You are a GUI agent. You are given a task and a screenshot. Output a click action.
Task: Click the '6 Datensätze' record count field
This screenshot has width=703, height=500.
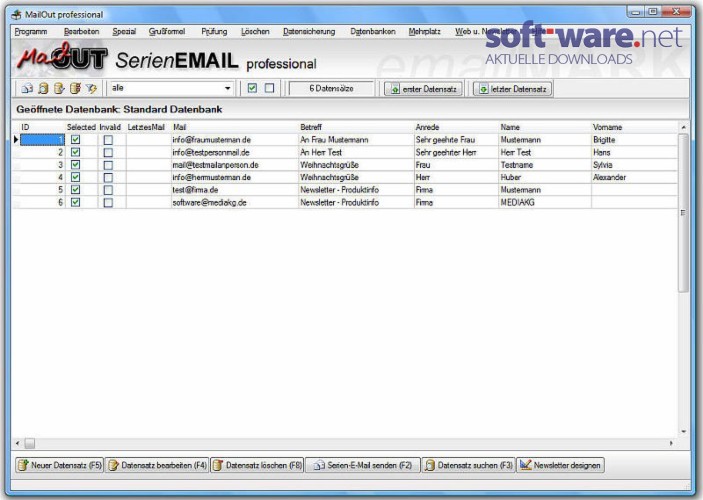331,88
